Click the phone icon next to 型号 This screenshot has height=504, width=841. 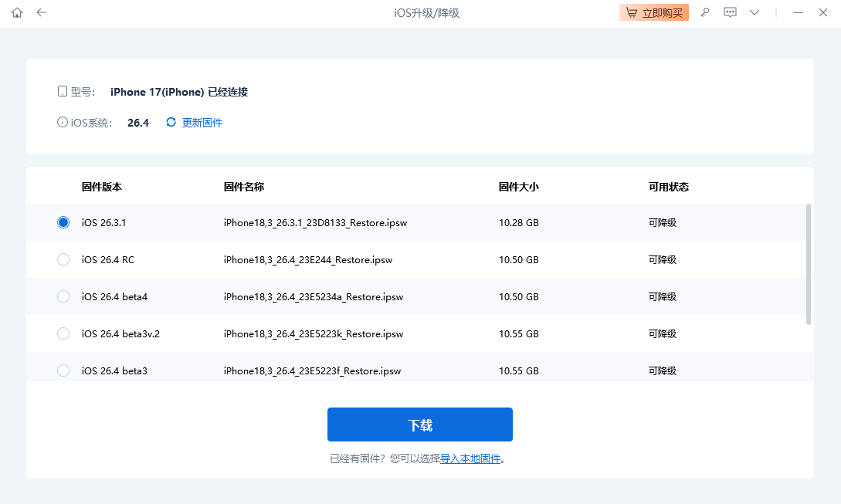tap(62, 90)
